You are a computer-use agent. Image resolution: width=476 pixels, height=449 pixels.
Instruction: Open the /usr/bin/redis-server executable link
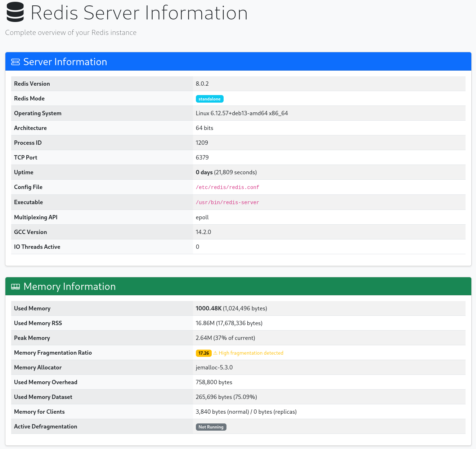[227, 202]
